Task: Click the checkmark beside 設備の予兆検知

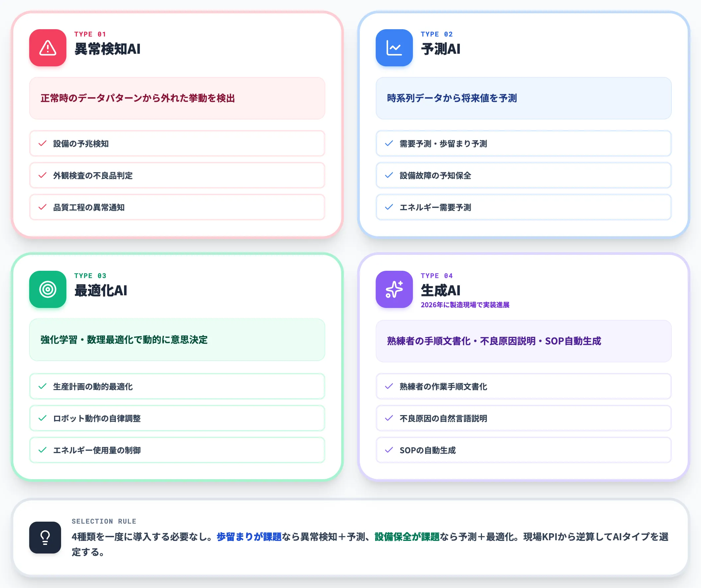Action: pos(42,143)
